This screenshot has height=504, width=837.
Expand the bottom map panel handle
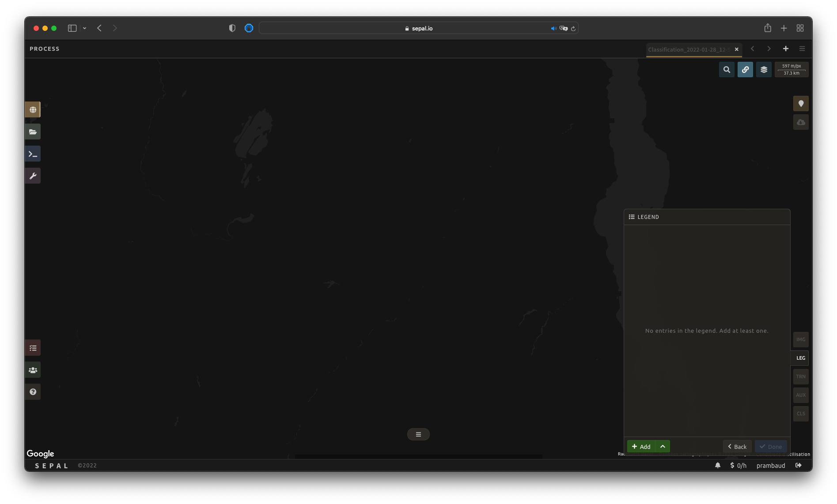(418, 435)
